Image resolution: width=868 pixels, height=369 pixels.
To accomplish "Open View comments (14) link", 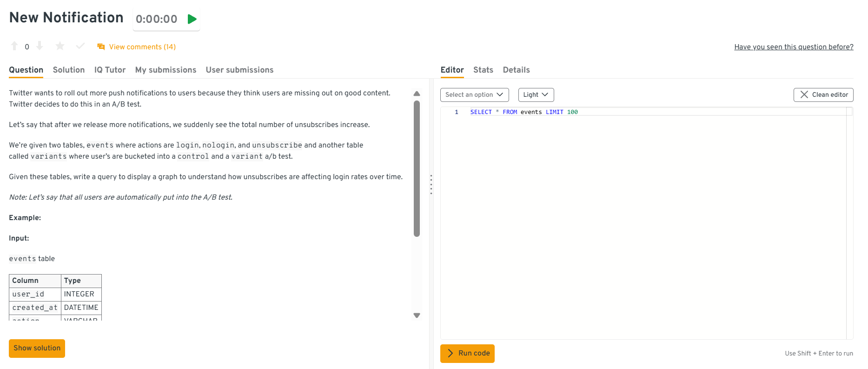I will 142,47.
